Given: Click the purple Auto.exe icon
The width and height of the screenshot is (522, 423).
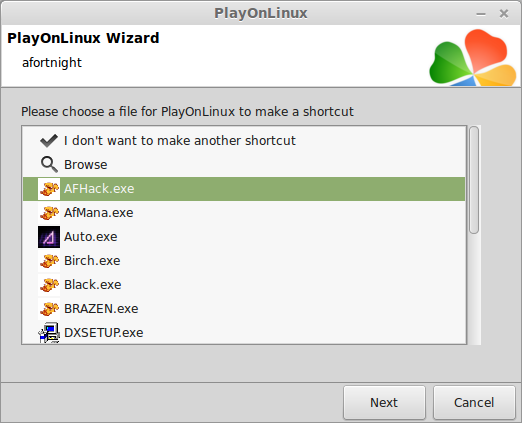Looking at the screenshot, I should [x=49, y=237].
